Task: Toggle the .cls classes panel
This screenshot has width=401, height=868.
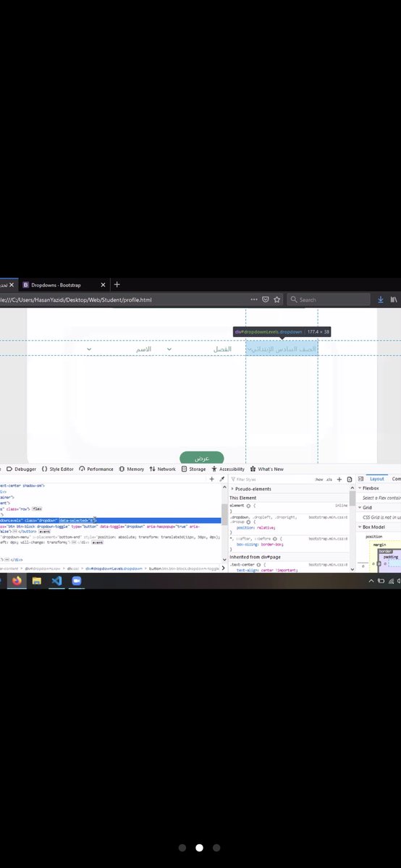Action: [329, 480]
